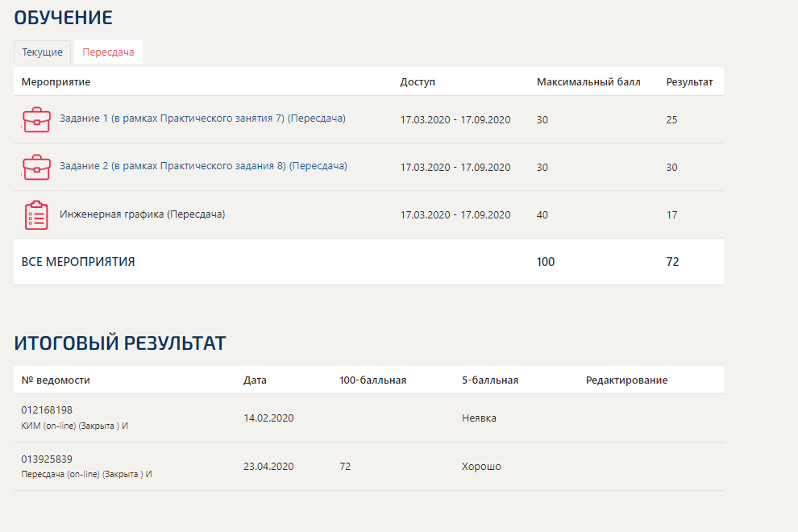Viewport: 798px width, 532px height.
Task: Click the Редактирование column header
Action: tap(626, 380)
